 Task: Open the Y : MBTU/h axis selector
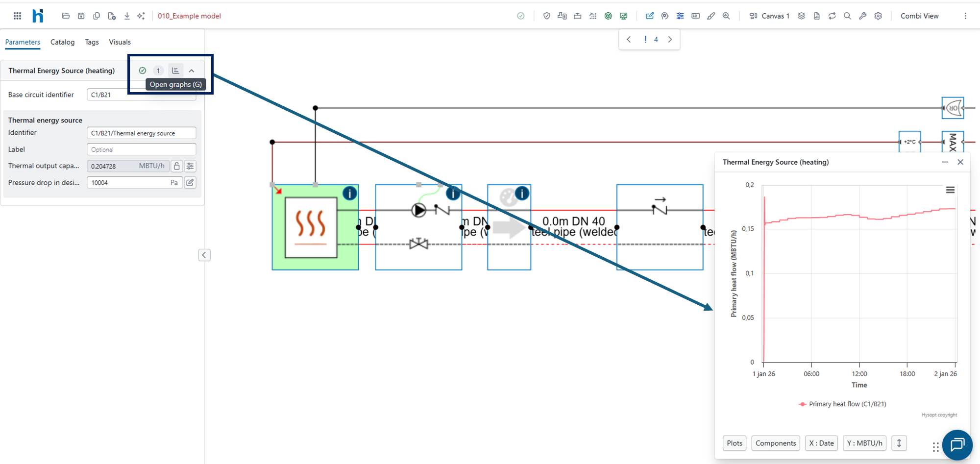click(865, 443)
